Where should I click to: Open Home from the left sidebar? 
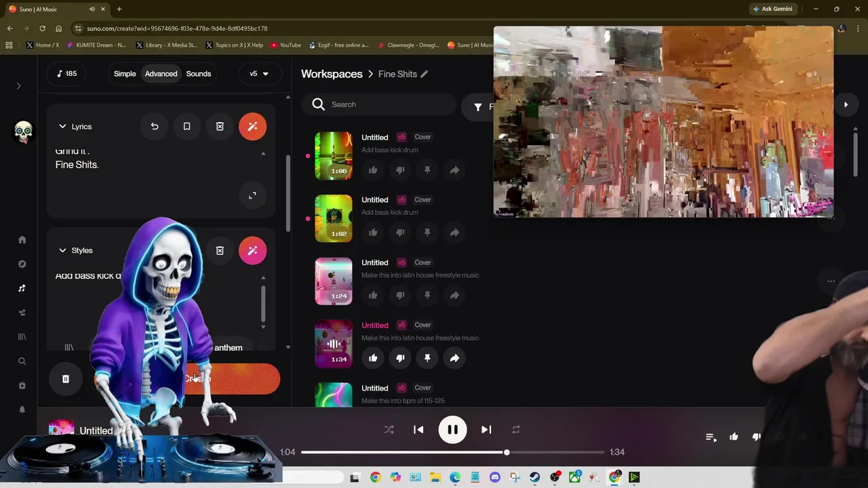click(x=22, y=239)
